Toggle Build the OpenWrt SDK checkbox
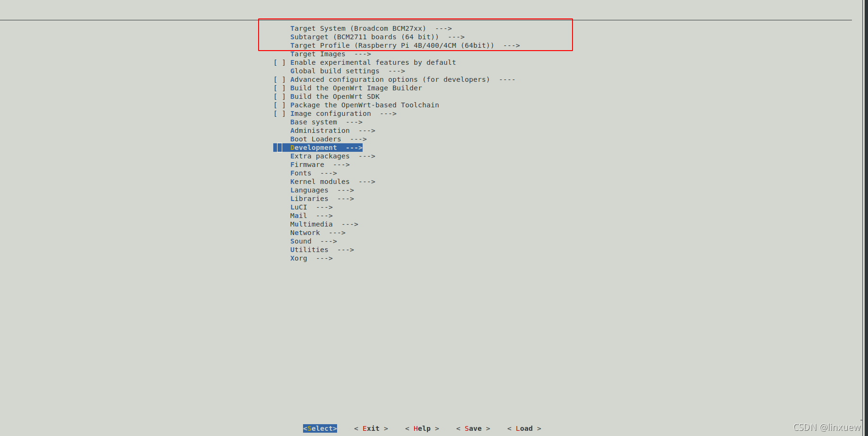This screenshot has width=868, height=436. [279, 96]
